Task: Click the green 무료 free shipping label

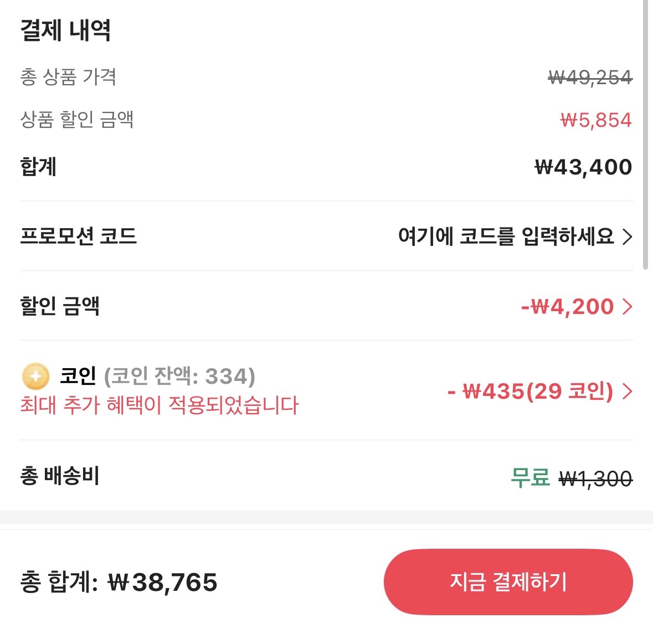Action: pos(530,477)
